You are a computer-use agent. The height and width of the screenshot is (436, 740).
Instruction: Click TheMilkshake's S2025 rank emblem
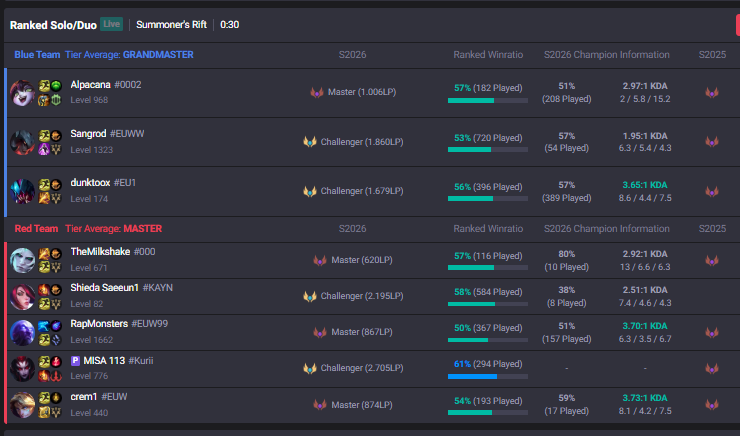tap(712, 260)
